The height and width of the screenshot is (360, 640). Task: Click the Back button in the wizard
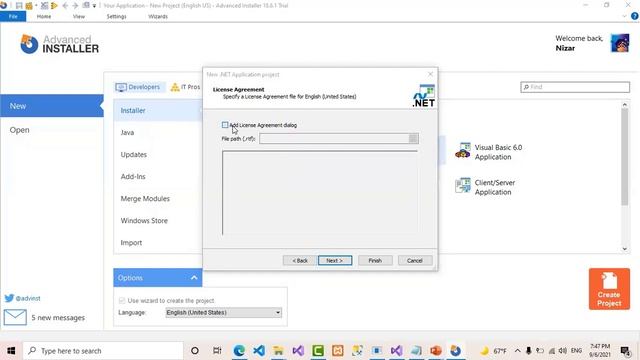click(300, 260)
